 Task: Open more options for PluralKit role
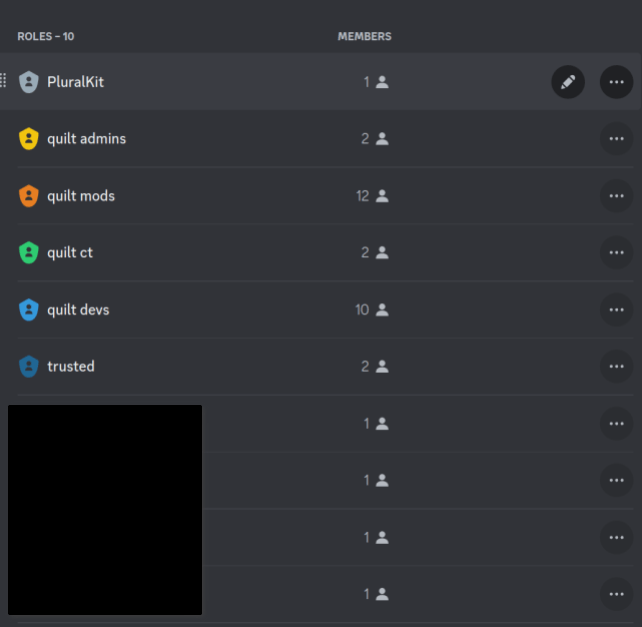pos(616,82)
